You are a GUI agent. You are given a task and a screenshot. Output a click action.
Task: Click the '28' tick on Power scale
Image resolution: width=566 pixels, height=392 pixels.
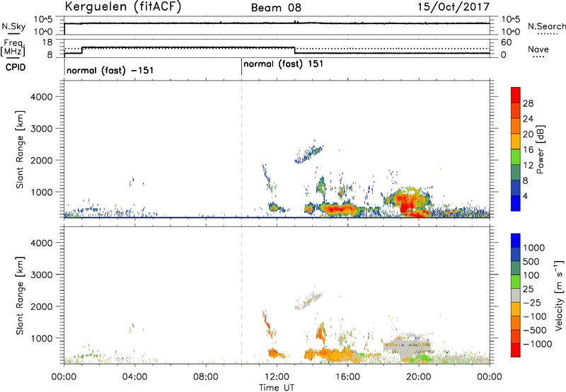click(528, 103)
